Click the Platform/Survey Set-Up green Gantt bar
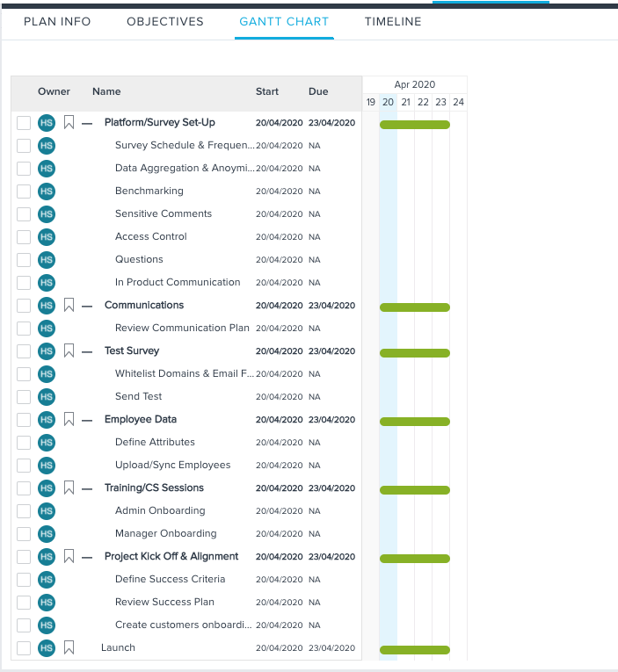The image size is (618, 672). [415, 125]
